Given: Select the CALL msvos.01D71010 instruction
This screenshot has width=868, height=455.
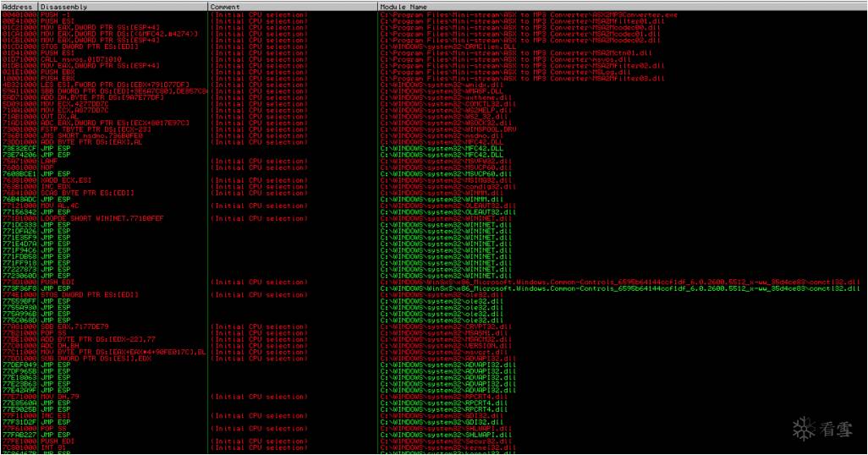Looking at the screenshot, I should pos(81,59).
